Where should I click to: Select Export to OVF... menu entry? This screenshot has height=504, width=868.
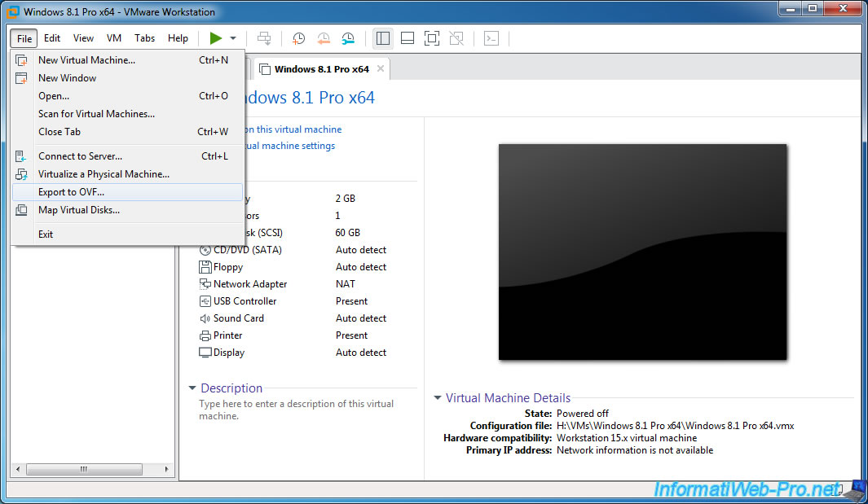click(x=127, y=192)
